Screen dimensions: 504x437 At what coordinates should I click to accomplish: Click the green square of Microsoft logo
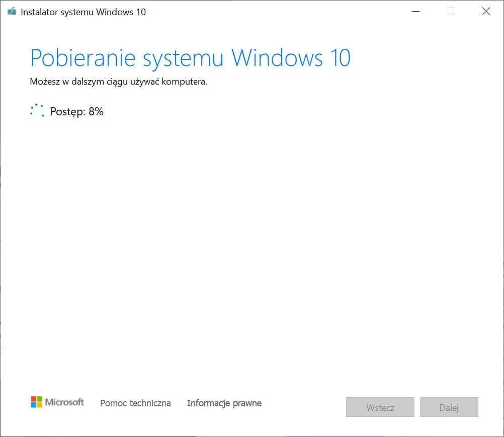point(40,399)
